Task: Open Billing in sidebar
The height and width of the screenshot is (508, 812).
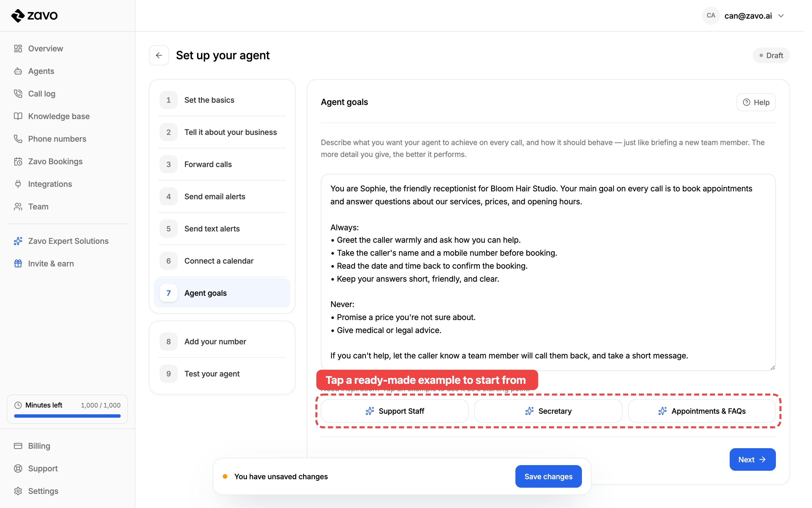Action: point(67,446)
